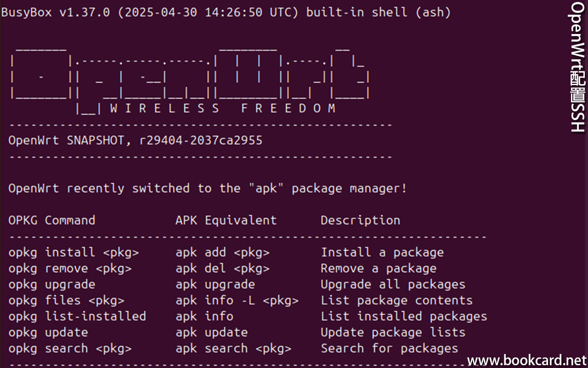This screenshot has height=368, width=588.
Task: Click the BusyBox v1.37.0 version line
Action: tap(226, 12)
